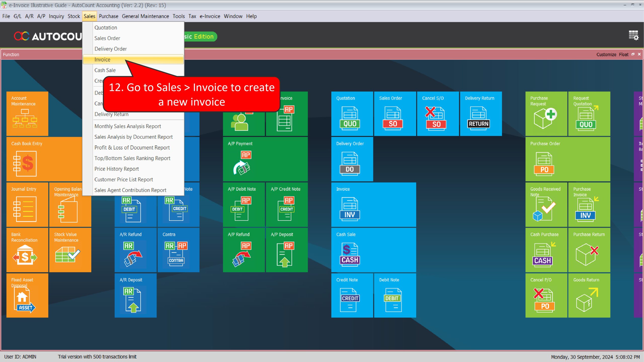Open the Goods Received Note tile
Screen dimensions: 644x362
tap(546, 205)
